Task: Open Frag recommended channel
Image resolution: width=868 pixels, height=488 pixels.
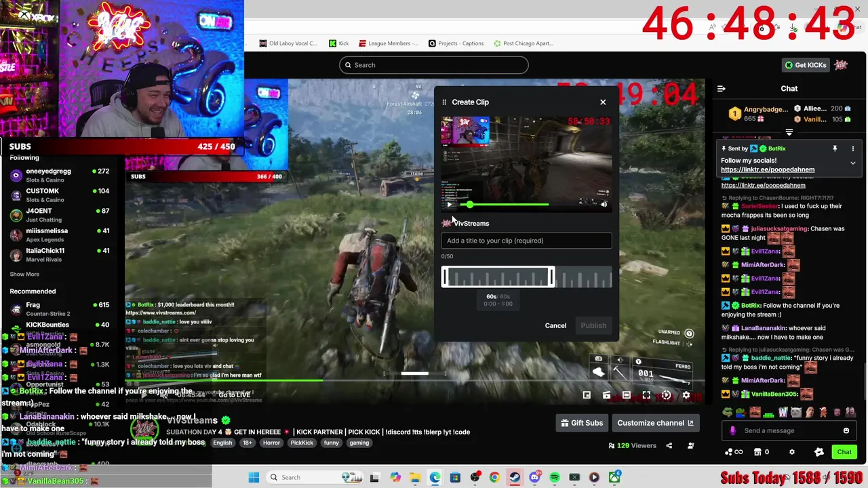Action: coord(60,309)
